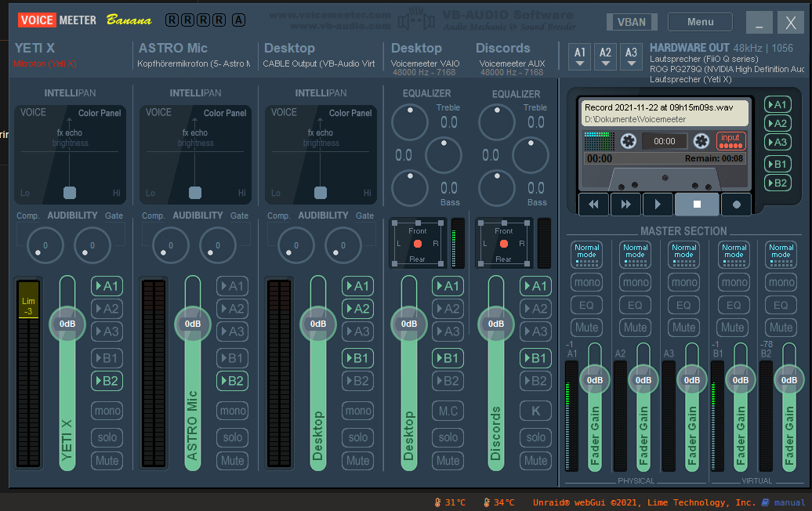812x511 pixels.
Task: Toggle B1 routing on hardware Desktop strip
Action: point(358,358)
